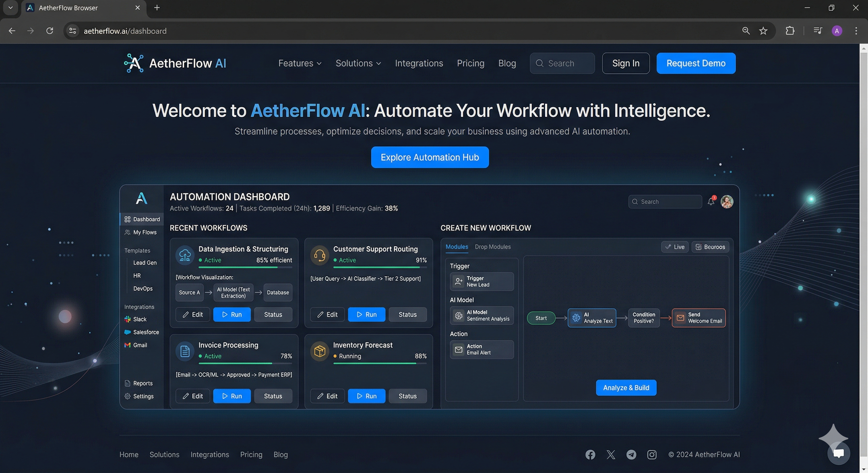
Task: Click the Inventory Forecast 88% progress bar
Action: 380,363
